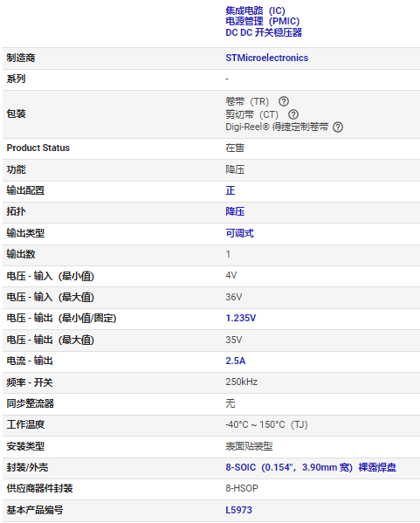The image size is (420, 523).
Task: Select the 输出数 row label
Action: click(21, 254)
